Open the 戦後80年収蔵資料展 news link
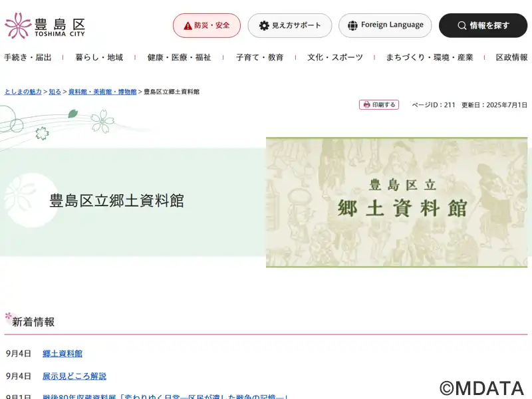Screen dimensions: 532x399 [x=165, y=396]
